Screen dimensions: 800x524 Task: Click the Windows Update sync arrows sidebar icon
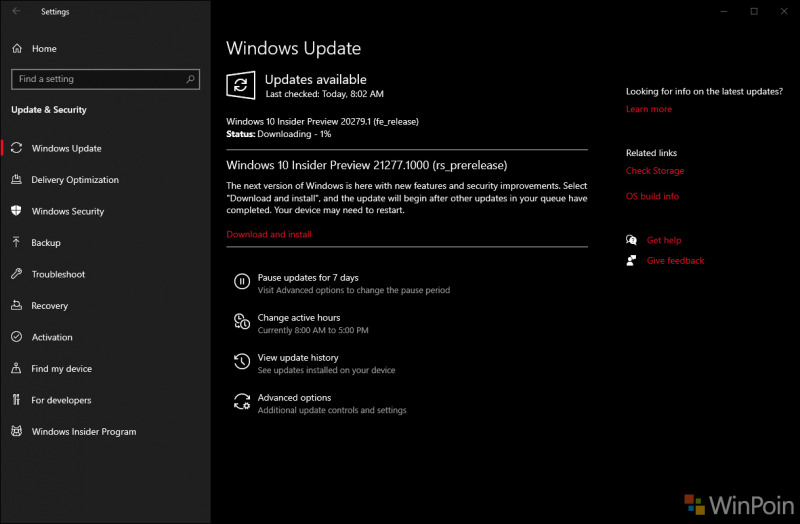(x=16, y=148)
